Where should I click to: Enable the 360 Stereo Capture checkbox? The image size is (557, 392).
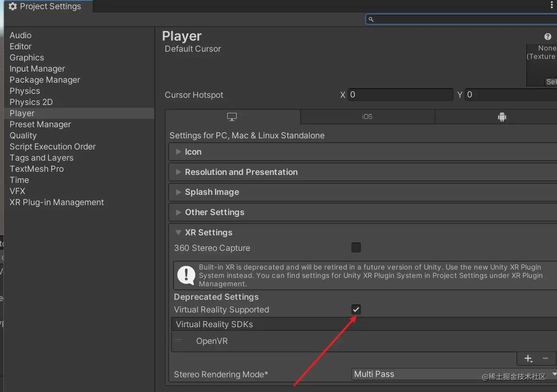[356, 248]
